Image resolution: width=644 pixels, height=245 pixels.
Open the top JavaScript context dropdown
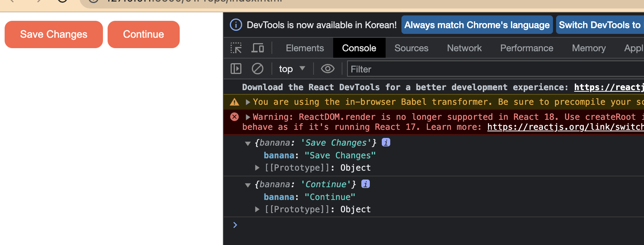pyautogui.click(x=292, y=69)
